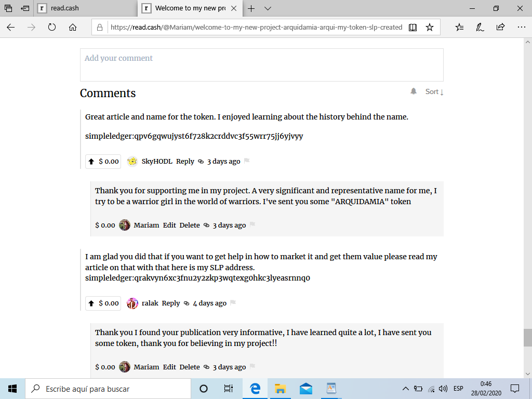Image resolution: width=532 pixels, height=399 pixels.
Task: Add page to favorites with star icon
Action: point(430,28)
